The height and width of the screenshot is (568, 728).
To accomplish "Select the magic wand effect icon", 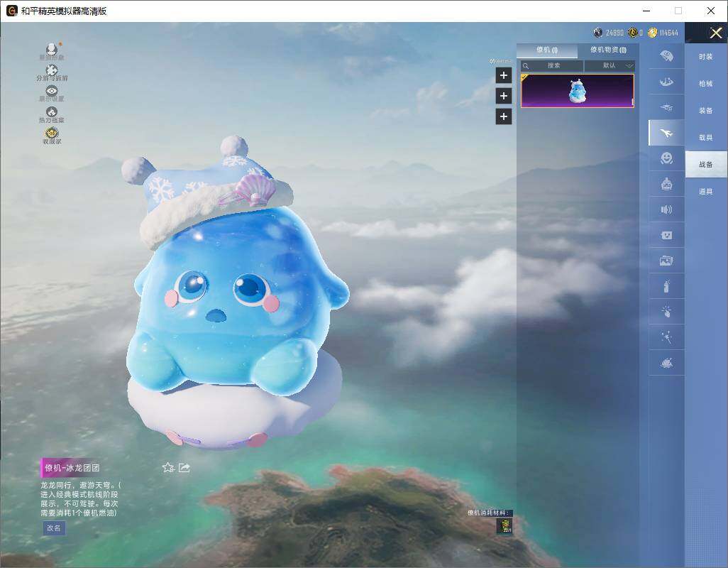I will [666, 337].
